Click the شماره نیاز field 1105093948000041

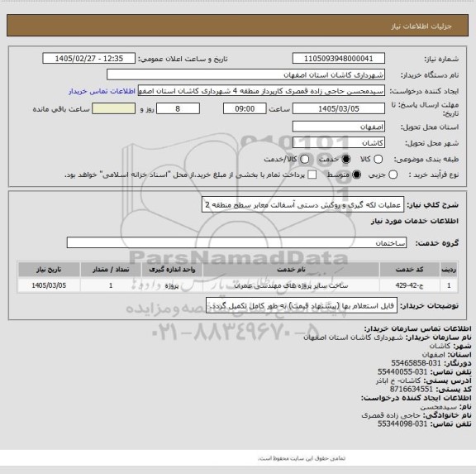339,59
